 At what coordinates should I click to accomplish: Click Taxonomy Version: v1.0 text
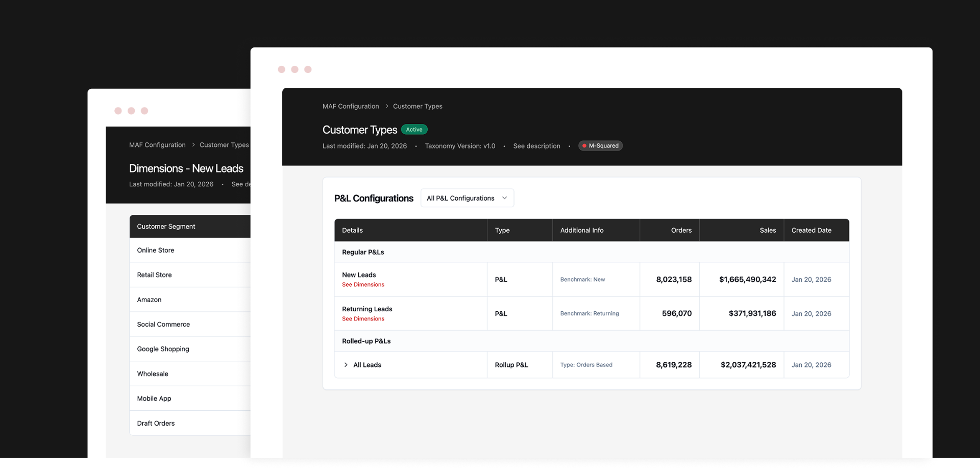(460, 146)
